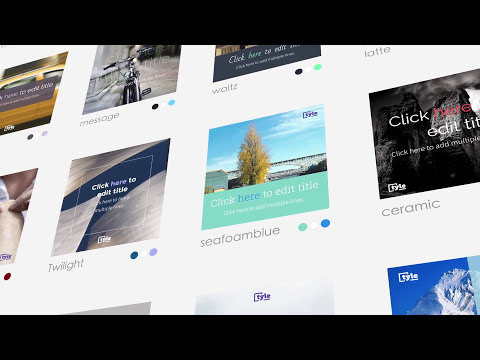The width and height of the screenshot is (480, 360).
Task: Open the message template with bicycle photo
Action: [x=132, y=79]
